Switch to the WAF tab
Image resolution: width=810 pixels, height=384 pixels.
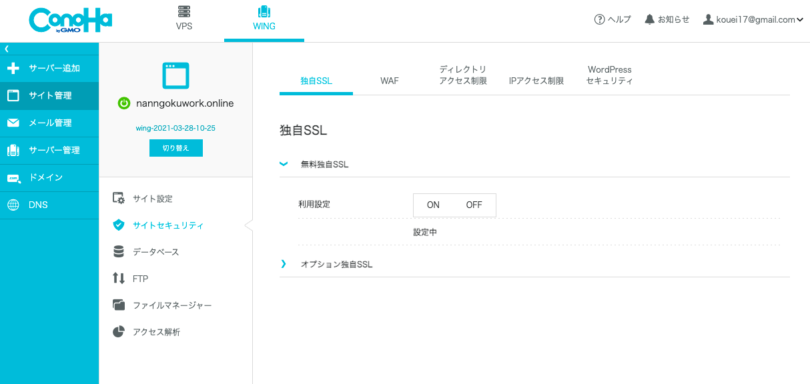[390, 82]
